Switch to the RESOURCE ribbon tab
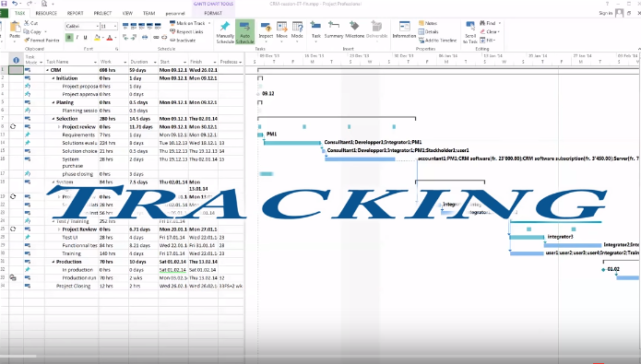Viewport: 641px width, 364px height. click(46, 13)
